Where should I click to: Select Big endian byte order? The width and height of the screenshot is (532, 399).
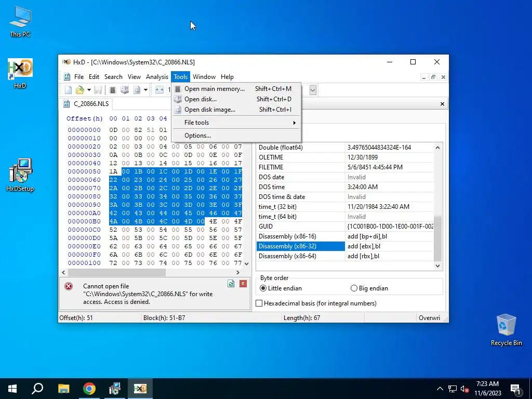click(369, 288)
